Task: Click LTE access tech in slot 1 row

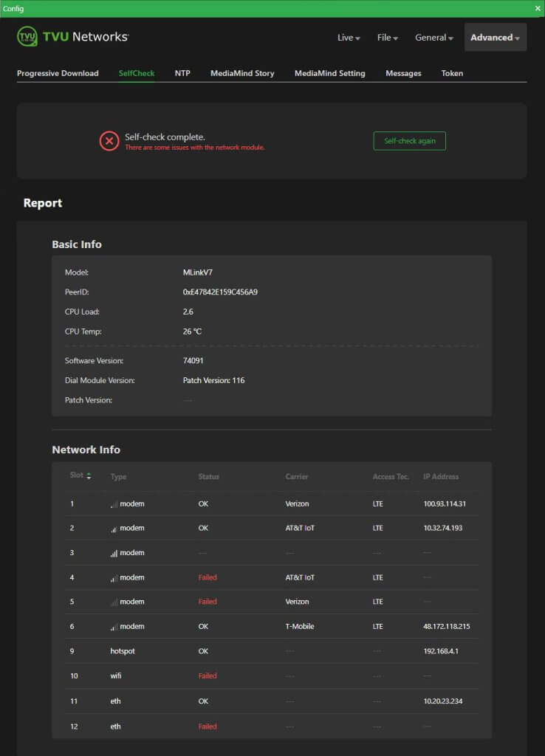Action: (x=377, y=504)
